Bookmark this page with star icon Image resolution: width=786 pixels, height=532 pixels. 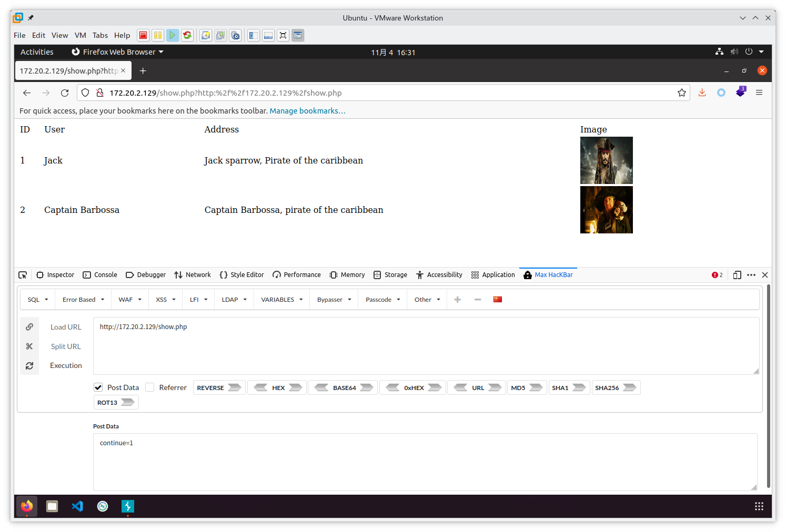click(x=682, y=93)
